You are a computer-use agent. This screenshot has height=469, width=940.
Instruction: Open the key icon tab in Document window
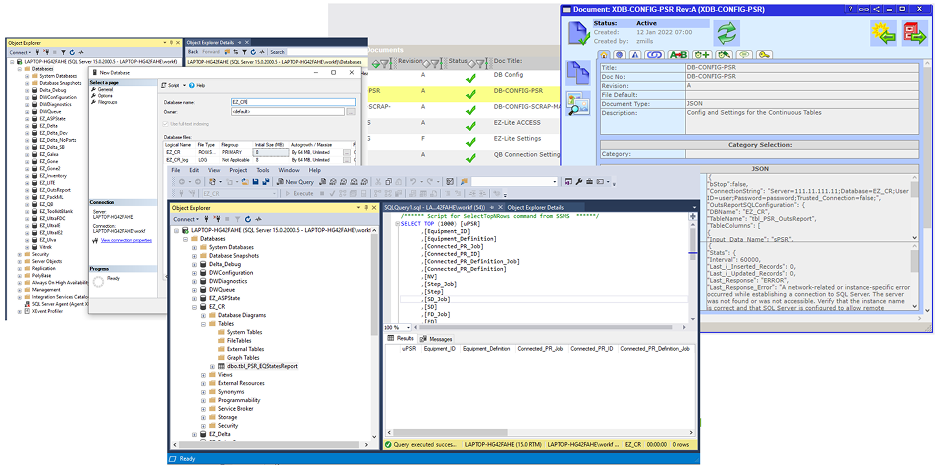coord(764,55)
